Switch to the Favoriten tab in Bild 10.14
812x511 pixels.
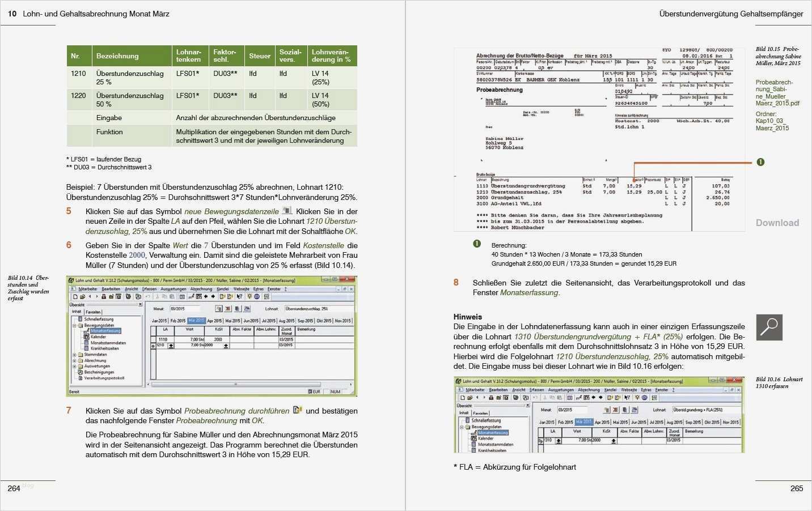tap(93, 312)
